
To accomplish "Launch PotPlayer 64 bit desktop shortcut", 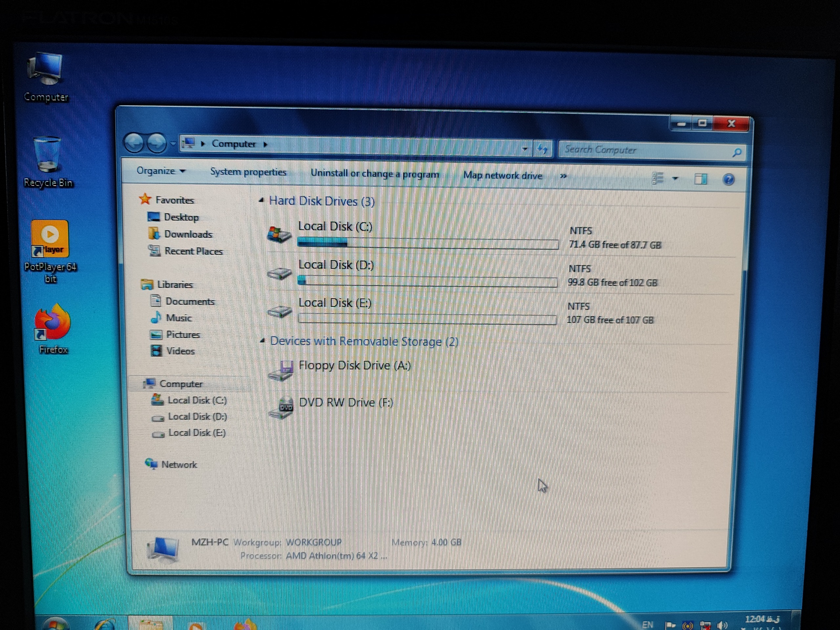I will (50, 239).
